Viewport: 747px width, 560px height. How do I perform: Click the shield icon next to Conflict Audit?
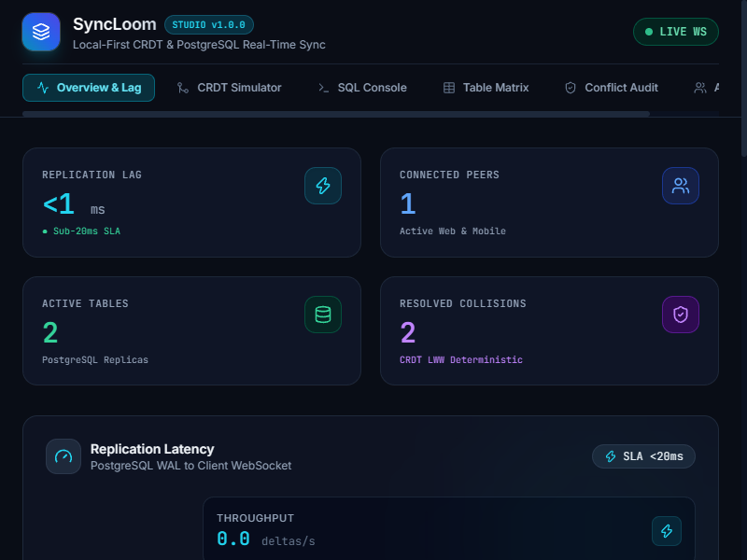tap(571, 88)
